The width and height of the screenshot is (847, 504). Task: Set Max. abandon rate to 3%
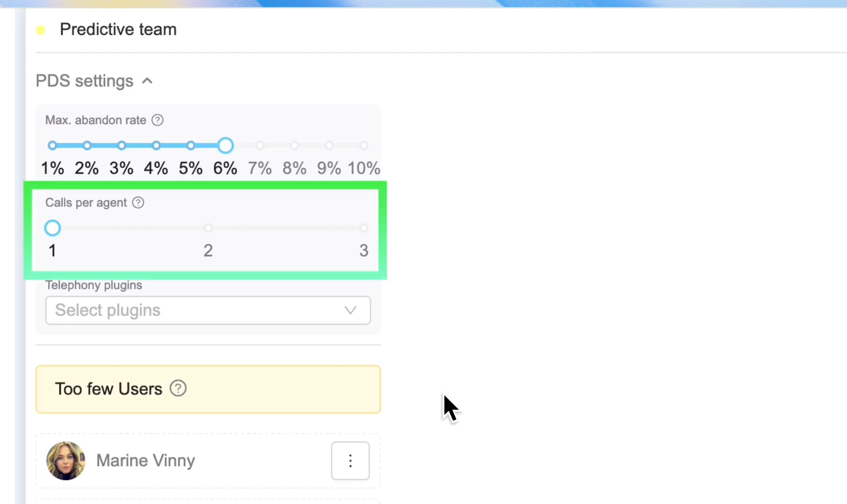[x=121, y=146]
